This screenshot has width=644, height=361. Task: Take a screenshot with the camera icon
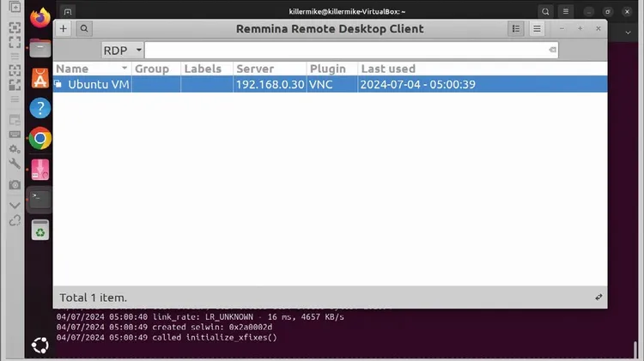(15, 185)
